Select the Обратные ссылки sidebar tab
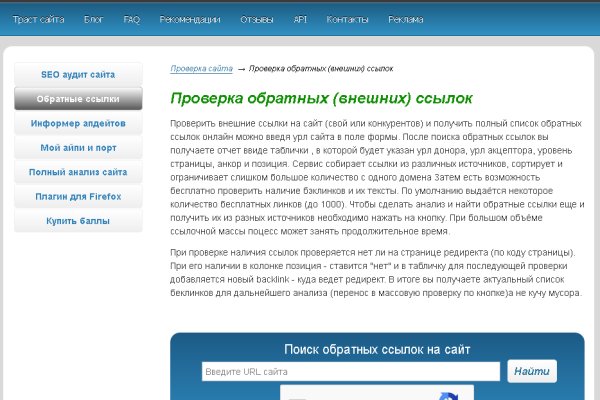Screen dimensions: 600x400 click(78, 99)
